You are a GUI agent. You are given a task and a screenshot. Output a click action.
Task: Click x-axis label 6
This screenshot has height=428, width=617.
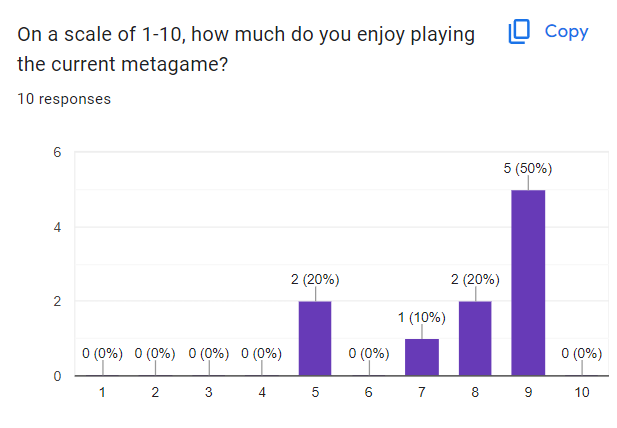click(x=368, y=393)
